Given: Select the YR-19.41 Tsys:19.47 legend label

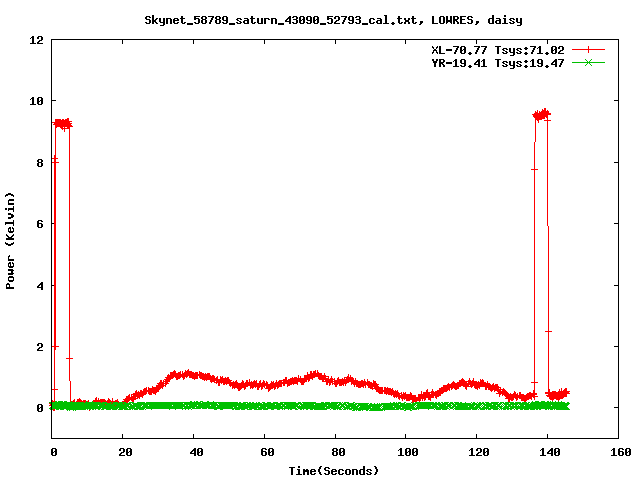Looking at the screenshot, I should [x=498, y=63].
